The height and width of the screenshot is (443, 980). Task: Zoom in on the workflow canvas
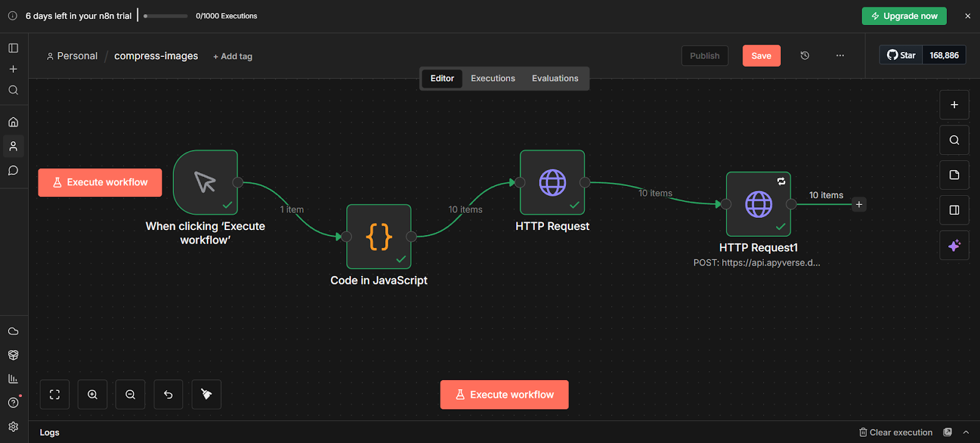(92, 395)
